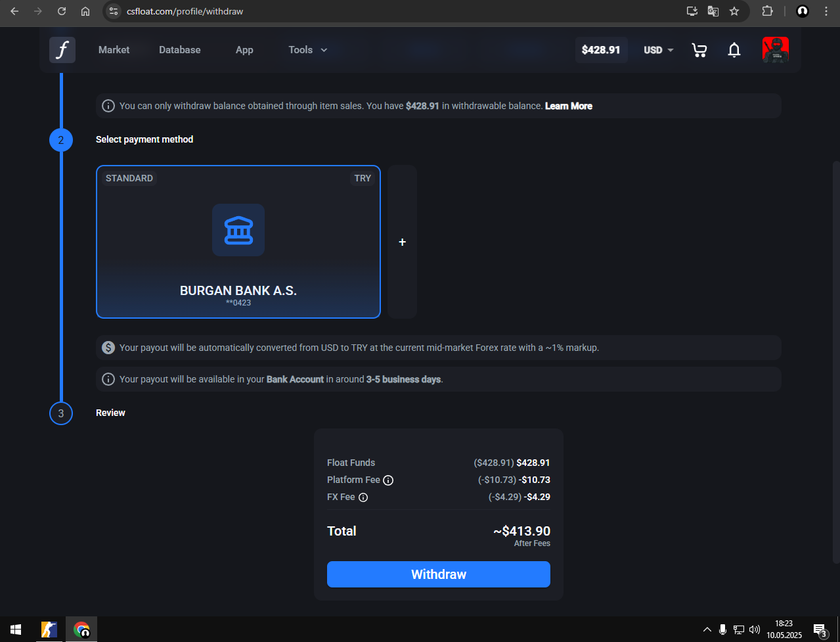Click the 3-5 business days text
This screenshot has height=642, width=840.
[404, 379]
